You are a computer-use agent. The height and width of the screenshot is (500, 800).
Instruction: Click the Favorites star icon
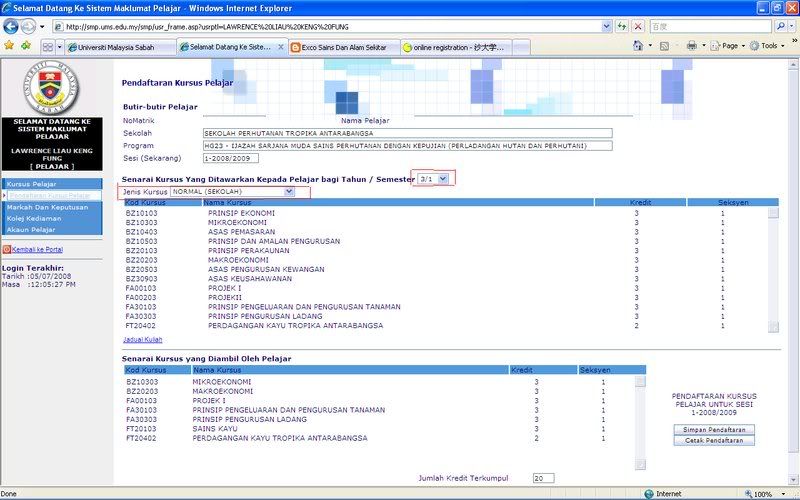[9, 46]
